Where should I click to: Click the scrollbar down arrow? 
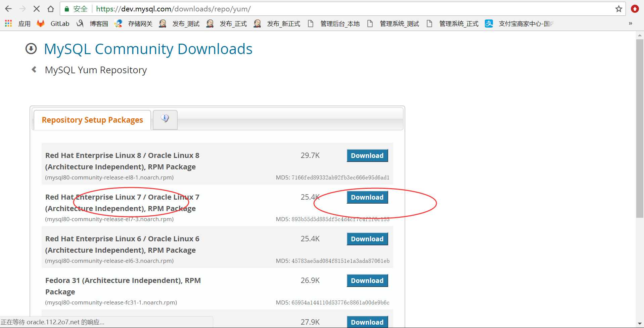[x=640, y=324]
